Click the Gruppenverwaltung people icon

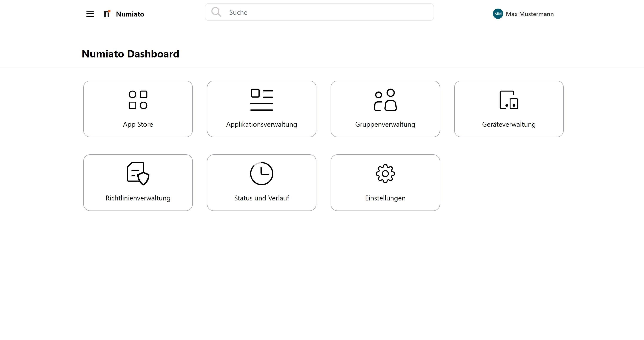click(x=385, y=100)
